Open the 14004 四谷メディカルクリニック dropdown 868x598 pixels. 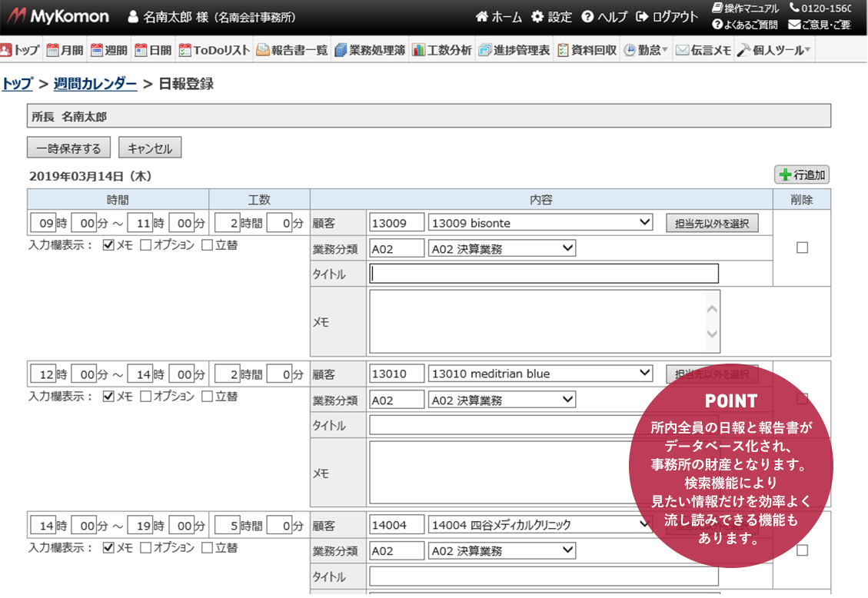pos(540,525)
